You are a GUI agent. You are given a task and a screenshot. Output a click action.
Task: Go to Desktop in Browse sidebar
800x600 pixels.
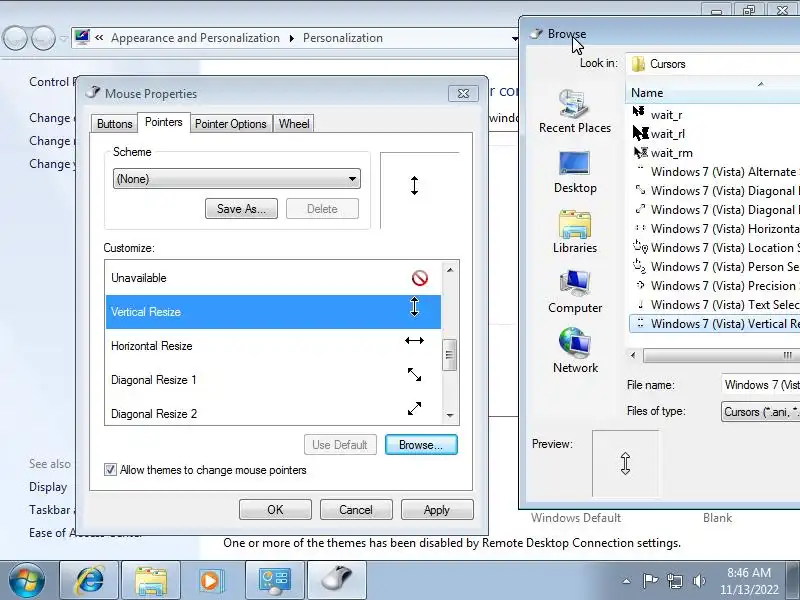click(x=575, y=172)
